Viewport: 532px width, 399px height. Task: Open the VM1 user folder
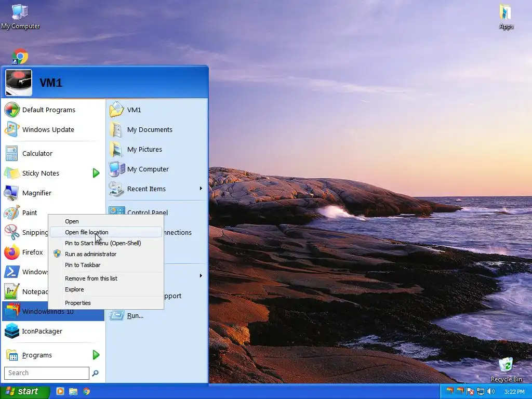(157, 110)
